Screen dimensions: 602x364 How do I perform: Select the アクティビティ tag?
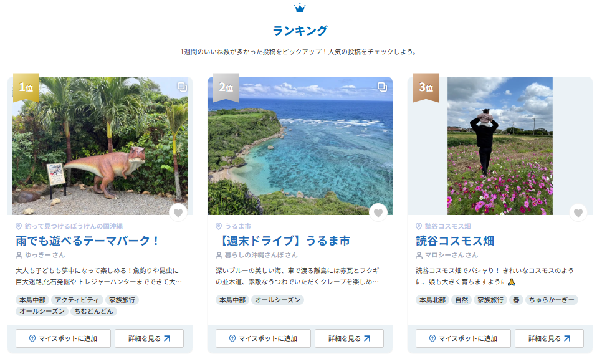point(77,300)
